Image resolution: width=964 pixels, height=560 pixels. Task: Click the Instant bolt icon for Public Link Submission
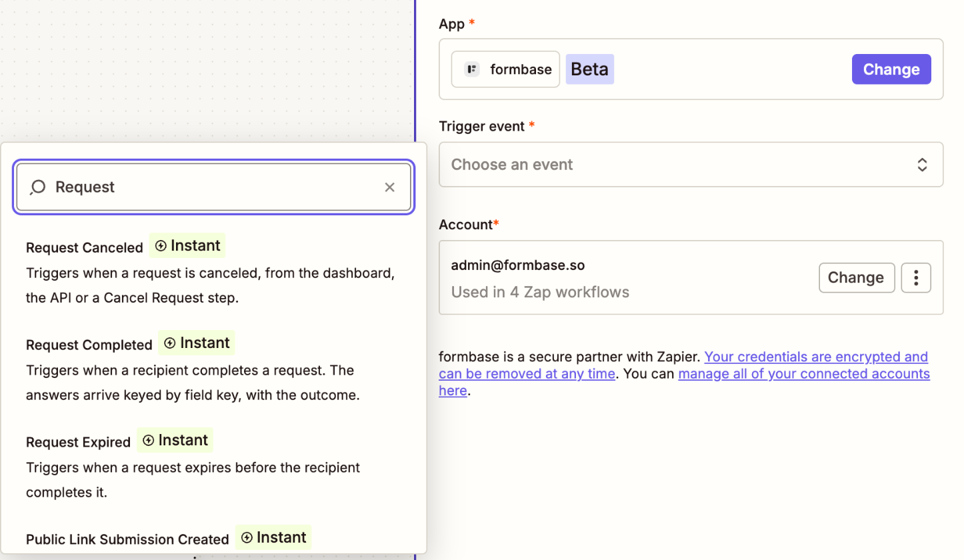[247, 538]
